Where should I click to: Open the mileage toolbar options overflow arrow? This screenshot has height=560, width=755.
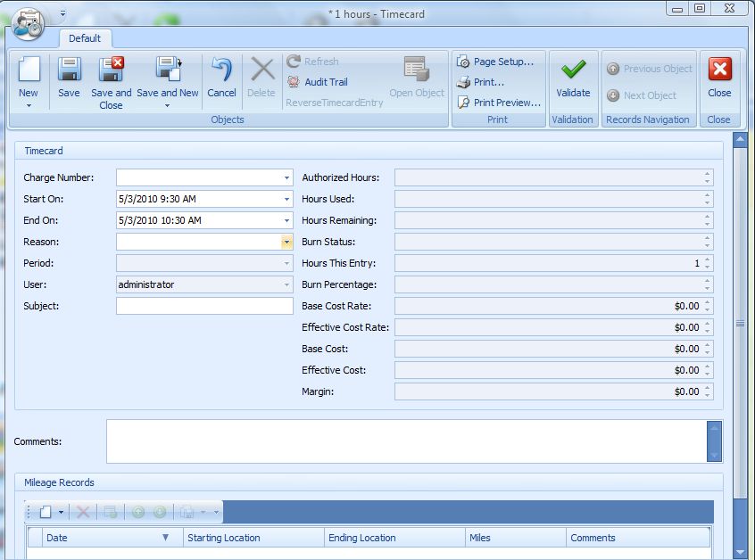[x=216, y=512]
